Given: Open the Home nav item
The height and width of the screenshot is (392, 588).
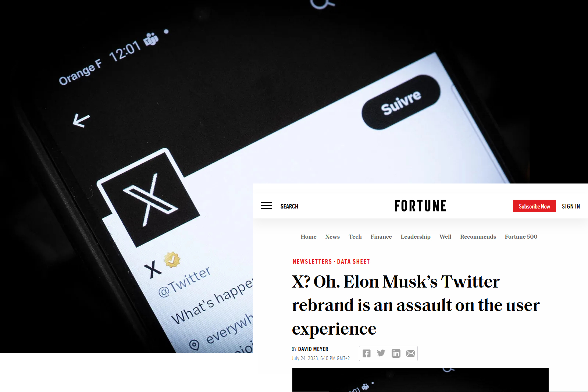Looking at the screenshot, I should tap(309, 237).
